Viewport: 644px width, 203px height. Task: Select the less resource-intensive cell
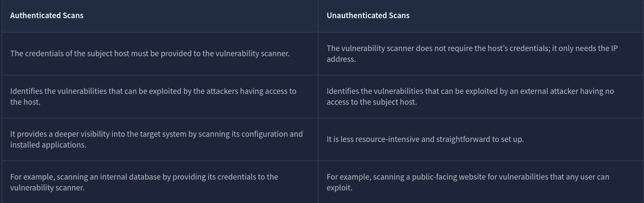pyautogui.click(x=425, y=139)
